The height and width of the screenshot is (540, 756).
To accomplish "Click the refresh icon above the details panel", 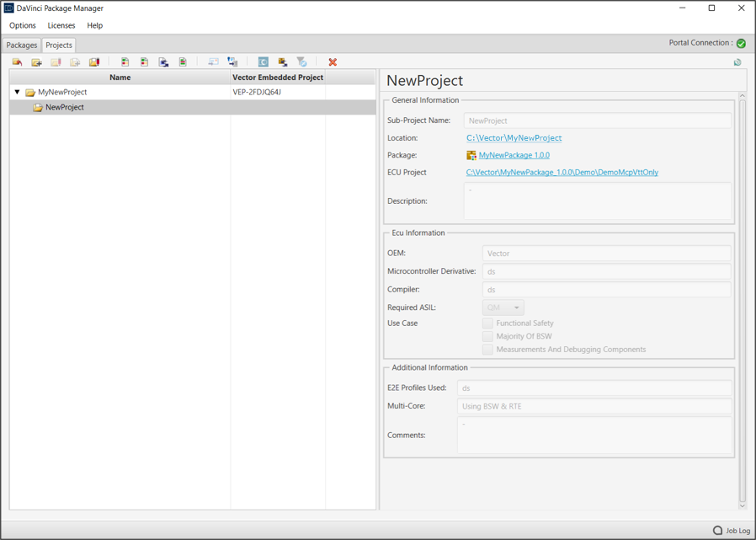I will [x=737, y=62].
